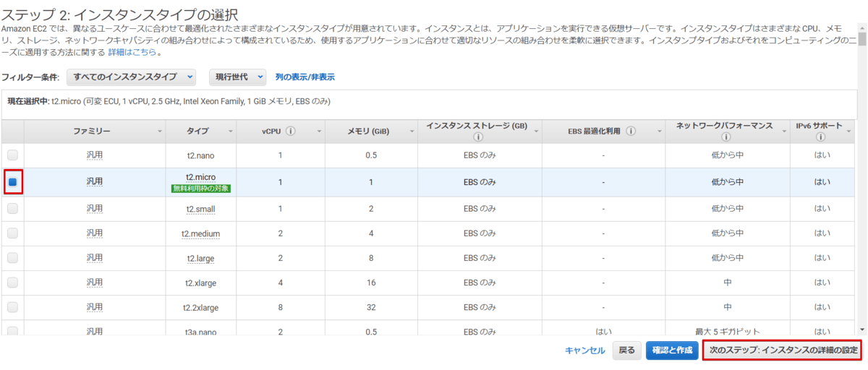Screen dimensions: 868x370
Task: Click info icon under IPv6 サポート header
Action: 822,137
